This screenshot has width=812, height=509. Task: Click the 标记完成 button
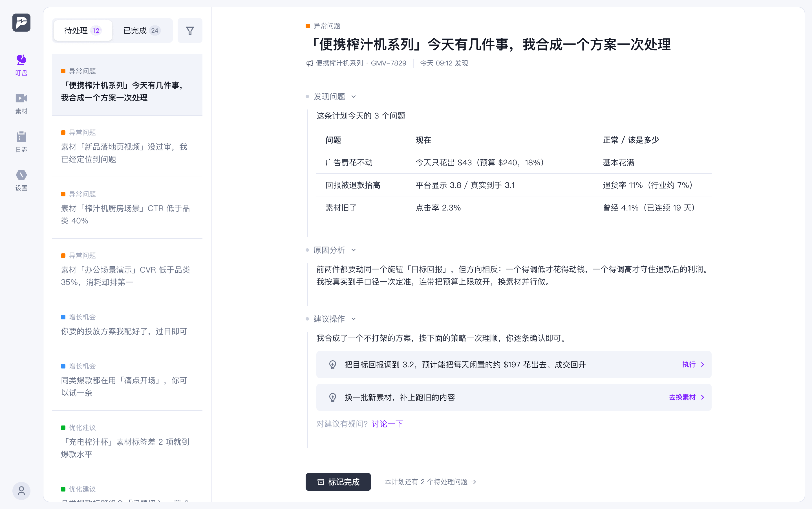click(x=338, y=482)
